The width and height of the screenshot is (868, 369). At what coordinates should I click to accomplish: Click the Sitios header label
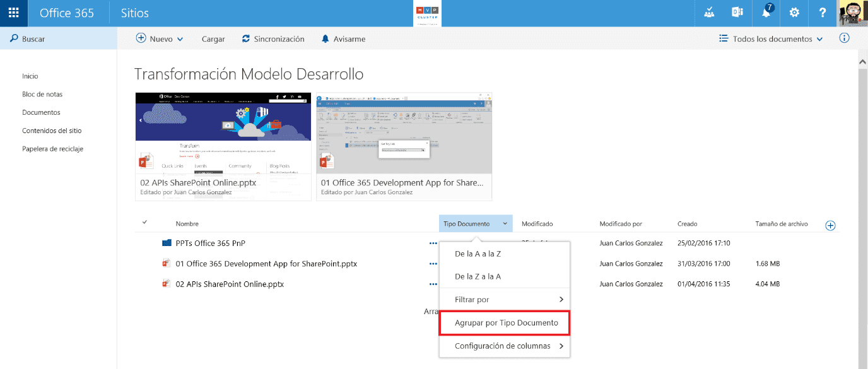pos(134,13)
